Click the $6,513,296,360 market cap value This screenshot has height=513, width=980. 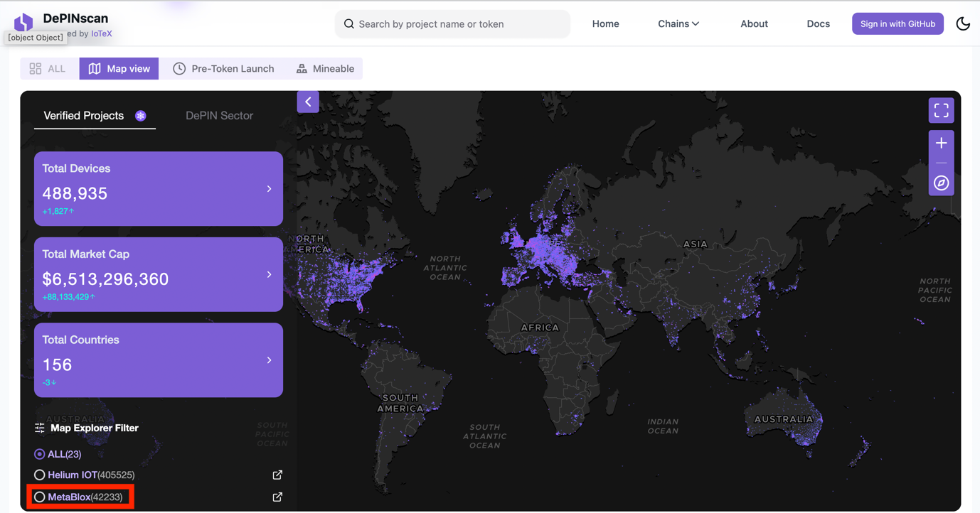105,279
